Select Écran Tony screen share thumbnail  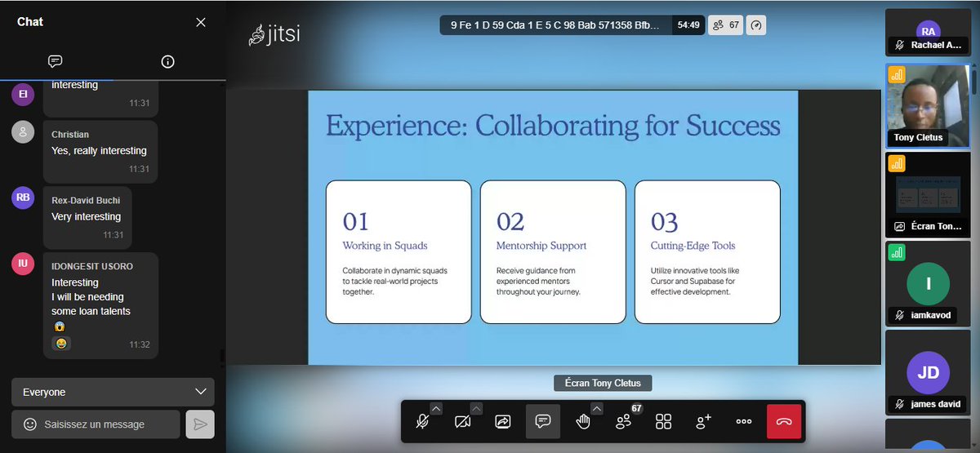pos(928,194)
